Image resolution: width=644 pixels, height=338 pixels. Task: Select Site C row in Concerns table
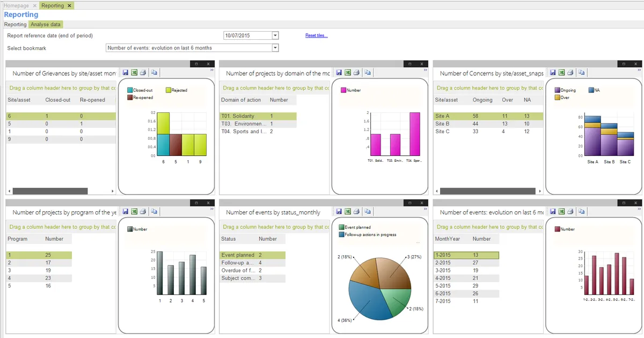point(488,131)
